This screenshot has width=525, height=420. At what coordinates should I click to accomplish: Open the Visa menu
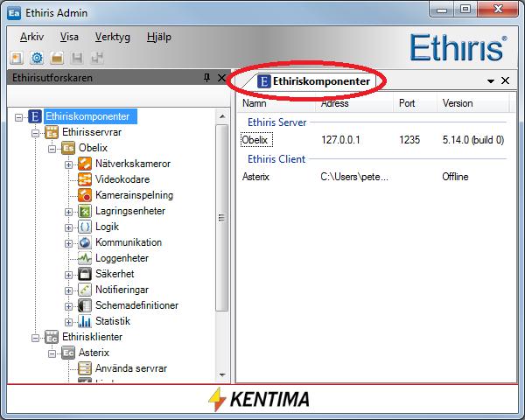tap(69, 37)
